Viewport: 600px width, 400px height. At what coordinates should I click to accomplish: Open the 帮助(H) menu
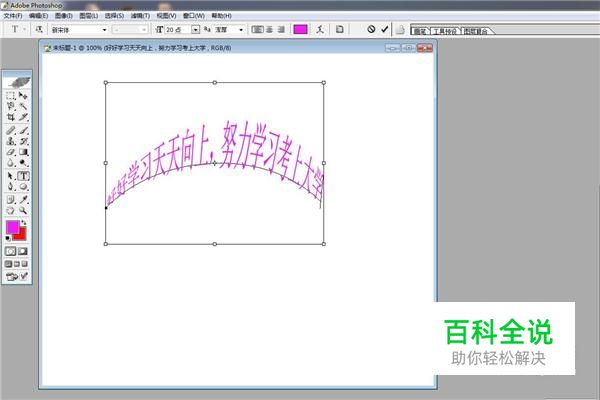[x=221, y=16]
